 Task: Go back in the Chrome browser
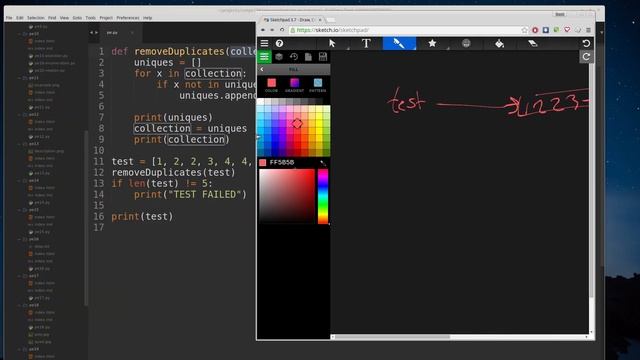pos(263,30)
